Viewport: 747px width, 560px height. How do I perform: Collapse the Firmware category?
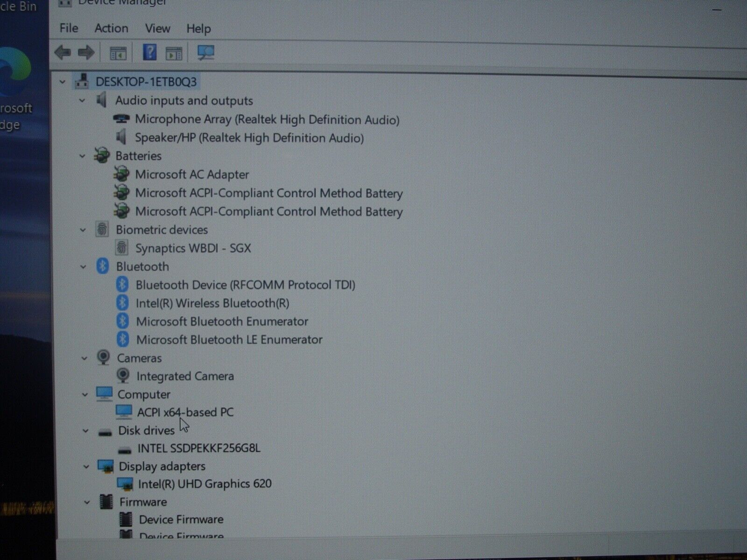pos(87,503)
